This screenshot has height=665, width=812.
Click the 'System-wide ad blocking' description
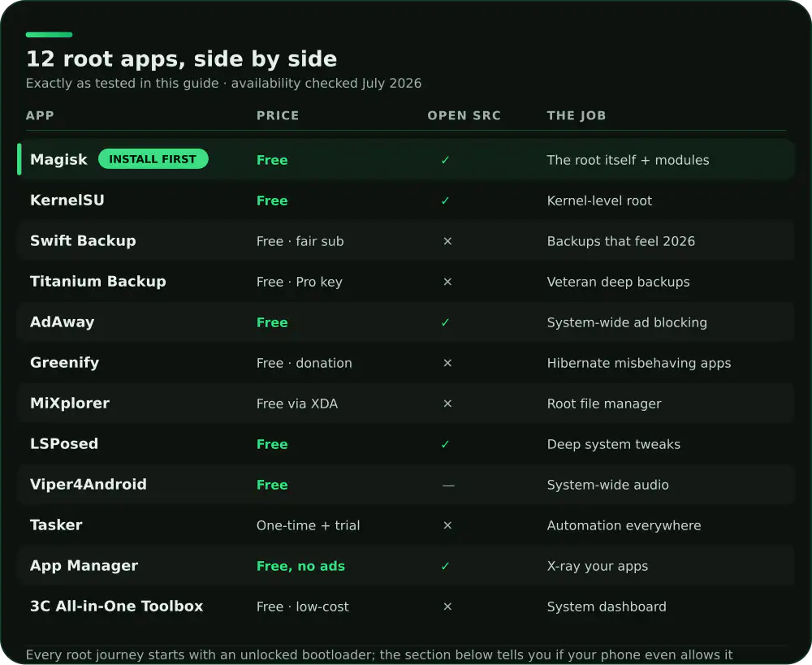click(x=627, y=322)
